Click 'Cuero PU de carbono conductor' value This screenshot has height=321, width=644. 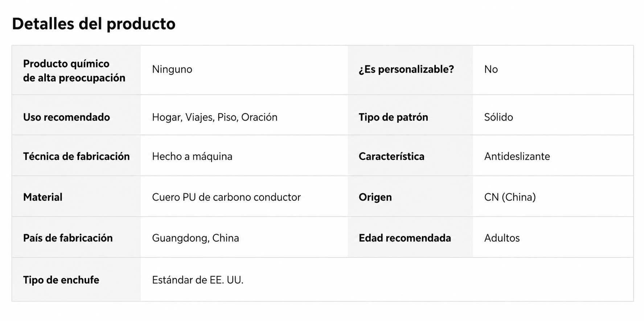tap(226, 197)
